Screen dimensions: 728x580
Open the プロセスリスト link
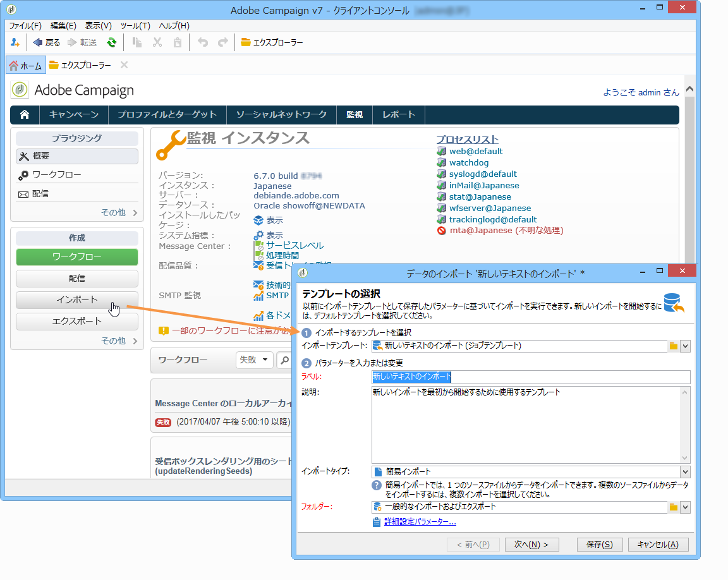pos(467,139)
